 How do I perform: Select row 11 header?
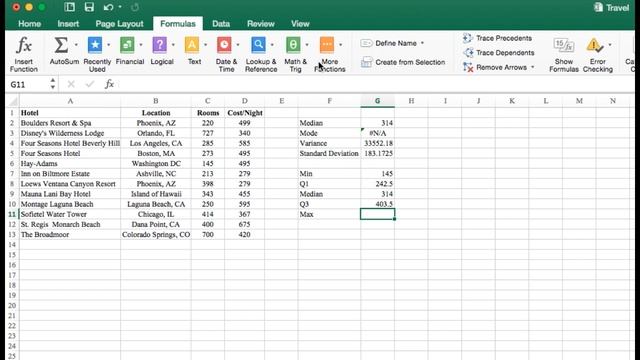click(x=12, y=214)
